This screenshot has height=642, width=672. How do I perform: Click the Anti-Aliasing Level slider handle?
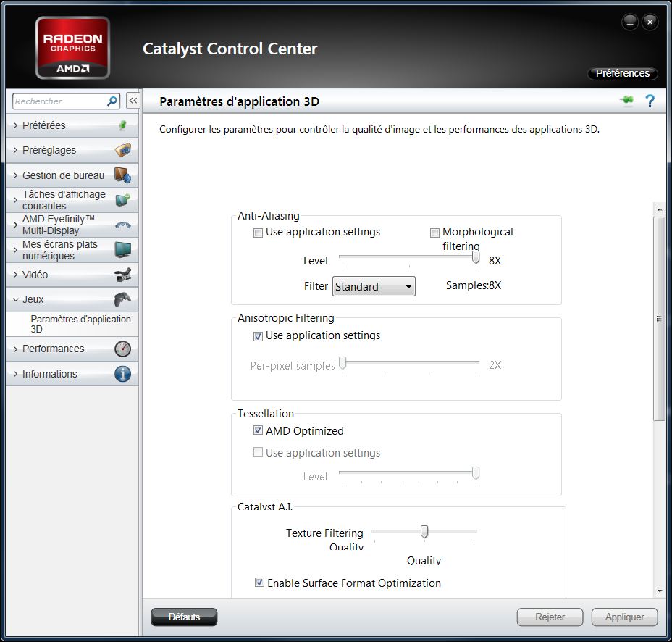[475, 258]
